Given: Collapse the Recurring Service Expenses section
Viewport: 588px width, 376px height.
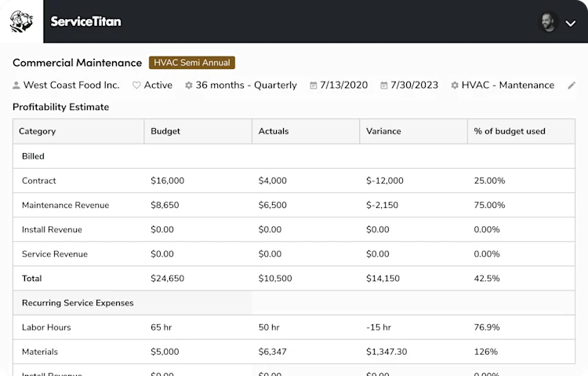Looking at the screenshot, I should tap(294, 303).
